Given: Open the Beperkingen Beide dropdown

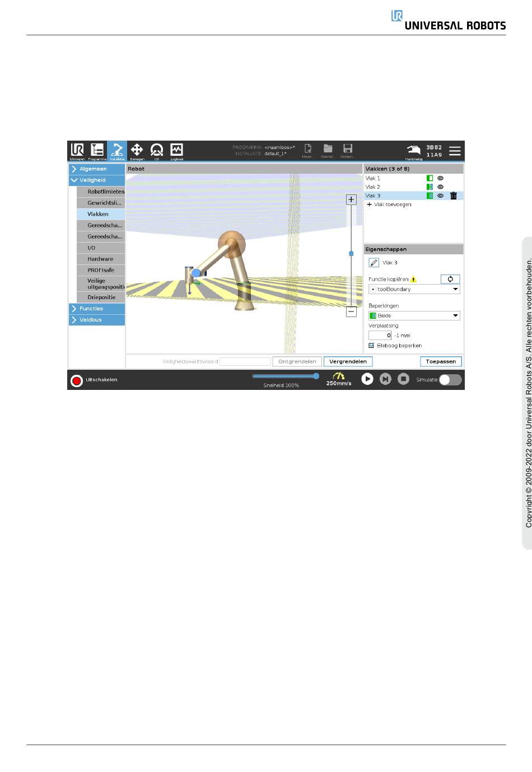Looking at the screenshot, I should point(414,315).
